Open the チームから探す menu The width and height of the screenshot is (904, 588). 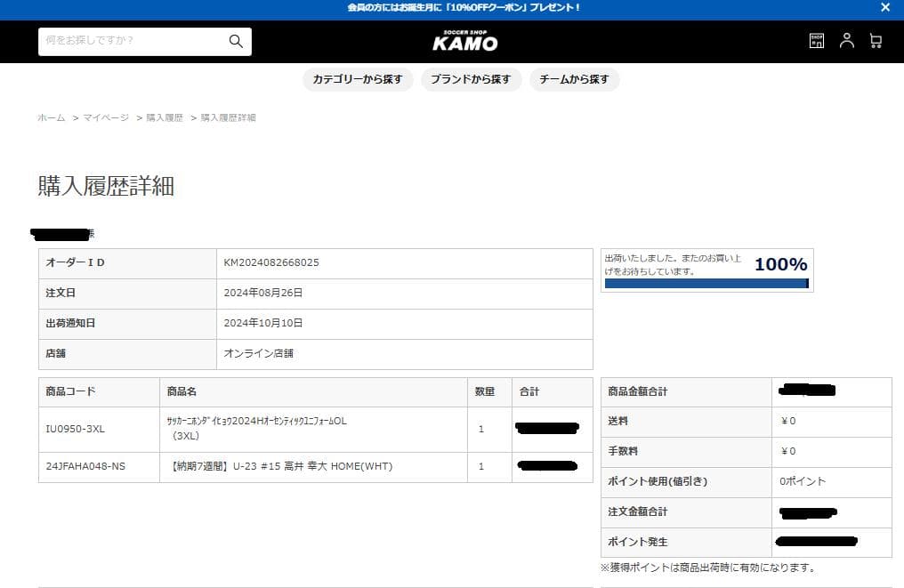(x=575, y=79)
